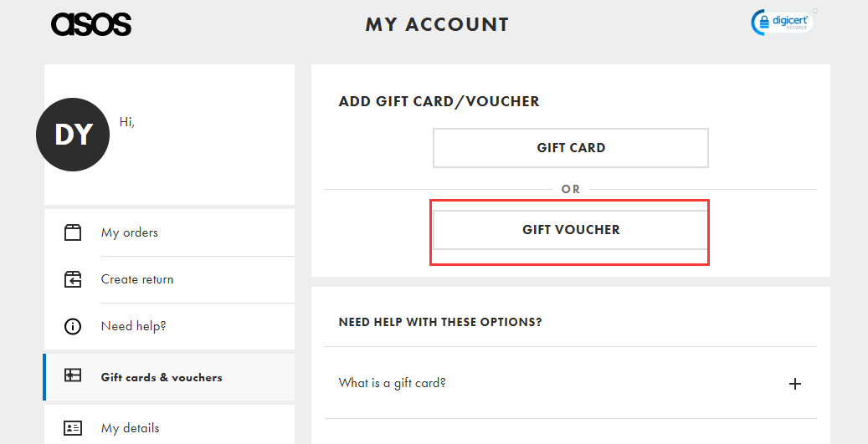
Task: Click the ADD GIFT CARD/VOUCHER heading
Action: pyautogui.click(x=439, y=101)
